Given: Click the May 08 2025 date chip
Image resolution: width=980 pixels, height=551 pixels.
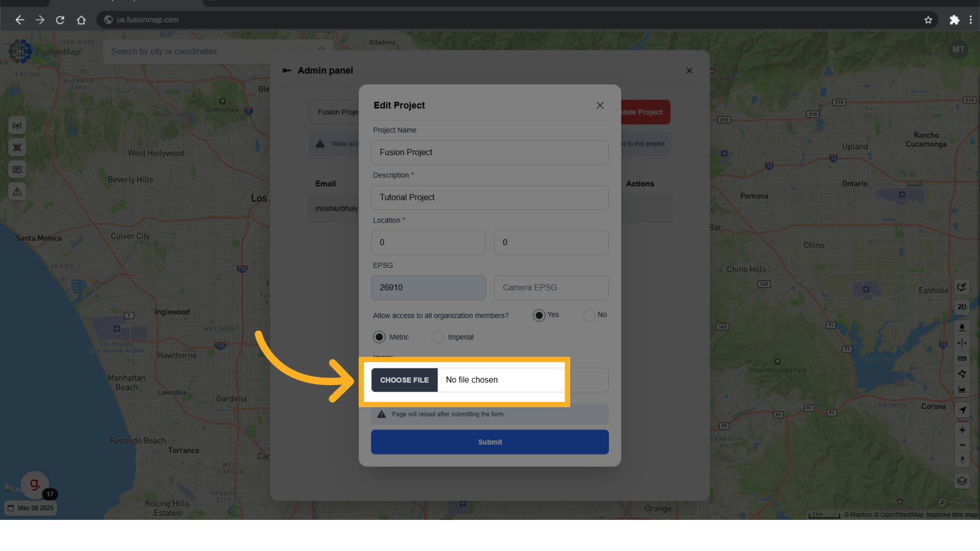Looking at the screenshot, I should pos(31,508).
